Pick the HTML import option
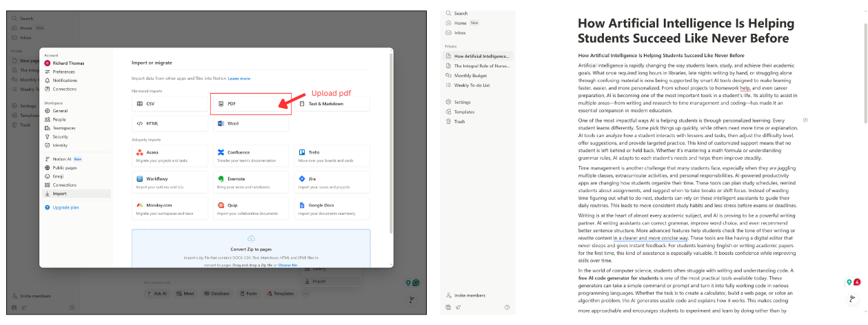Image resolution: width=868 pixels, height=325 pixels. 170,123
